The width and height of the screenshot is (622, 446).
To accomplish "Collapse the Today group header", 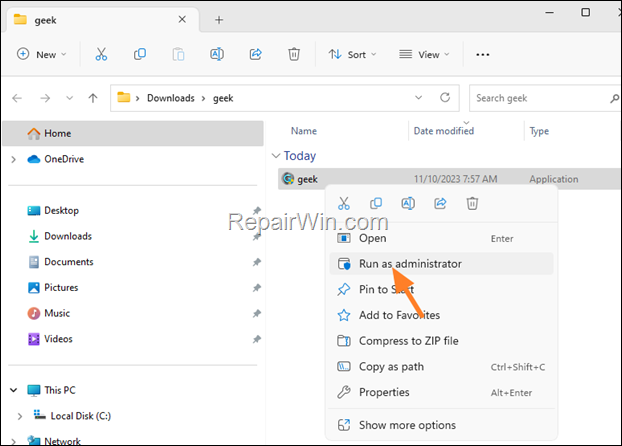I will click(x=276, y=156).
